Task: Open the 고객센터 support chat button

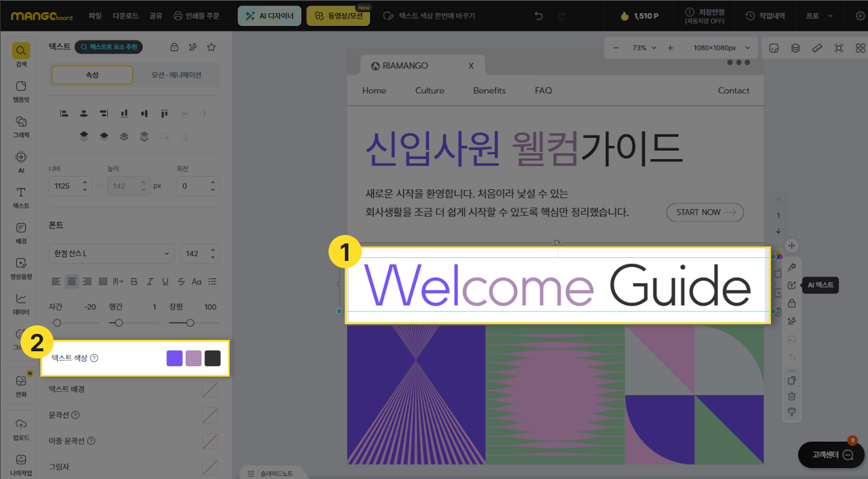Action: [x=831, y=454]
